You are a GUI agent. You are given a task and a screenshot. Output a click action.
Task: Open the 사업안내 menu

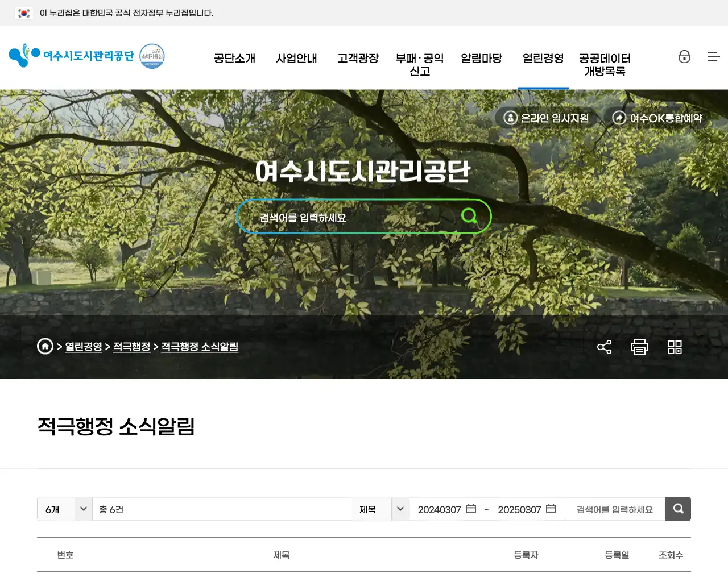(x=296, y=58)
